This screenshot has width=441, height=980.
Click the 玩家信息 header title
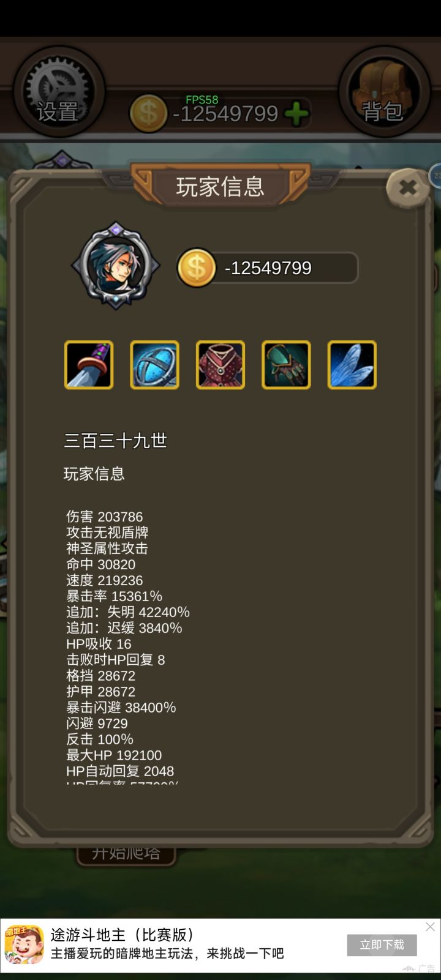tap(221, 187)
